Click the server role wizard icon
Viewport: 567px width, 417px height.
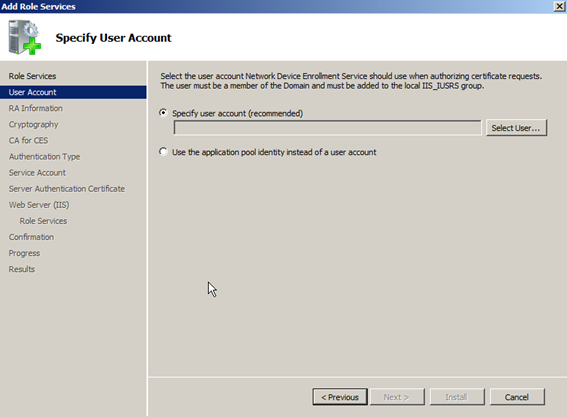(25, 37)
